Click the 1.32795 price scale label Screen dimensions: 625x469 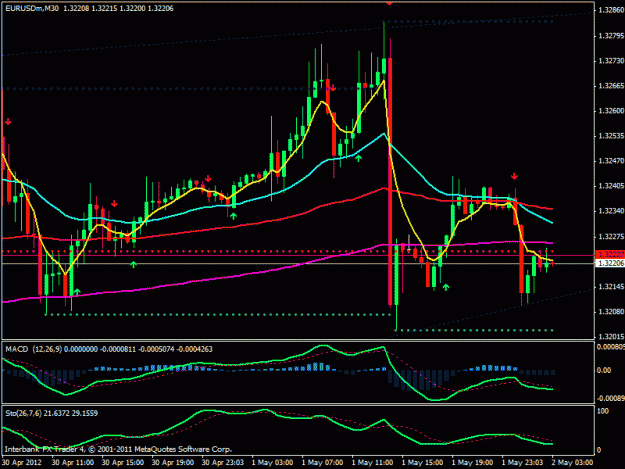tap(611, 36)
